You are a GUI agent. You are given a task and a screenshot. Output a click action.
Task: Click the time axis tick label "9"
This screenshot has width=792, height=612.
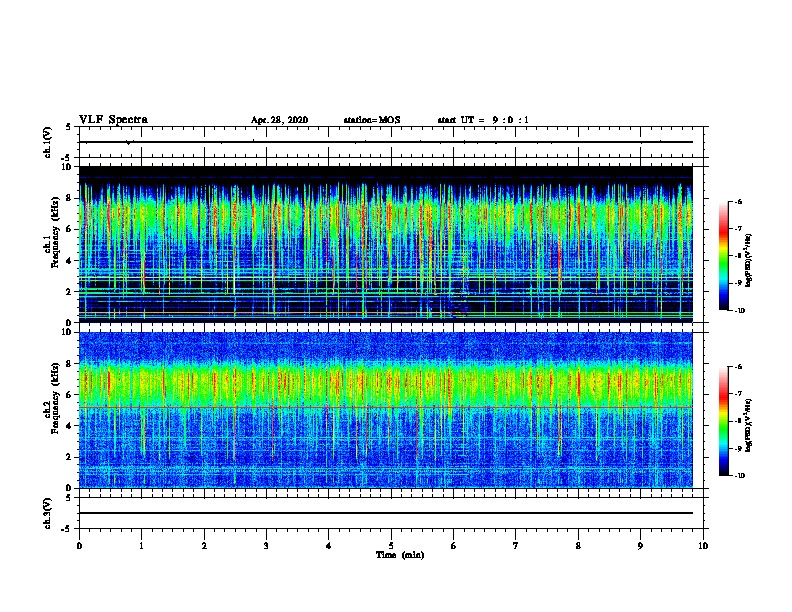(640, 546)
